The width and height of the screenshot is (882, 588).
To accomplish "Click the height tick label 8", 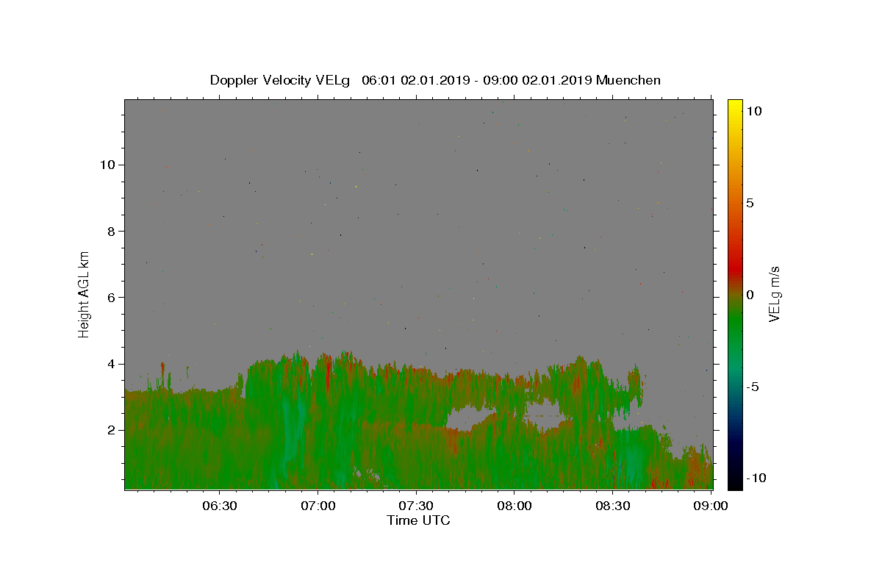I will 112,231.
